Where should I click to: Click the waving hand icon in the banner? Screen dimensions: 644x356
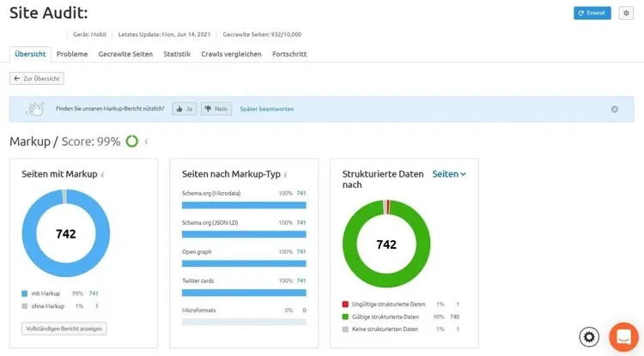(35, 109)
